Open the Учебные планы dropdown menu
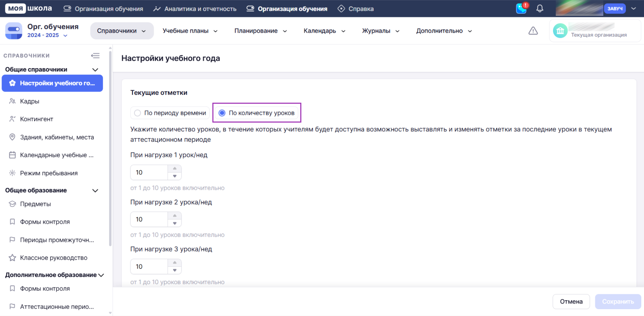644x316 pixels. coord(190,31)
